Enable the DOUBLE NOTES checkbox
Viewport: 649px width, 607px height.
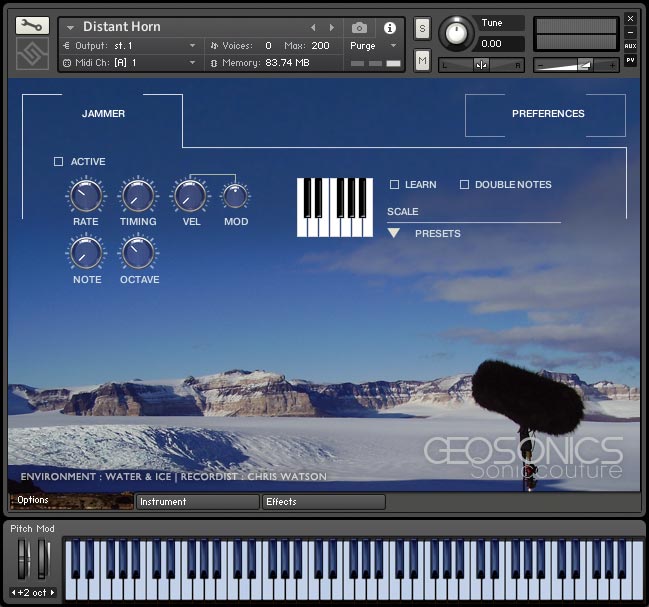pyautogui.click(x=464, y=185)
